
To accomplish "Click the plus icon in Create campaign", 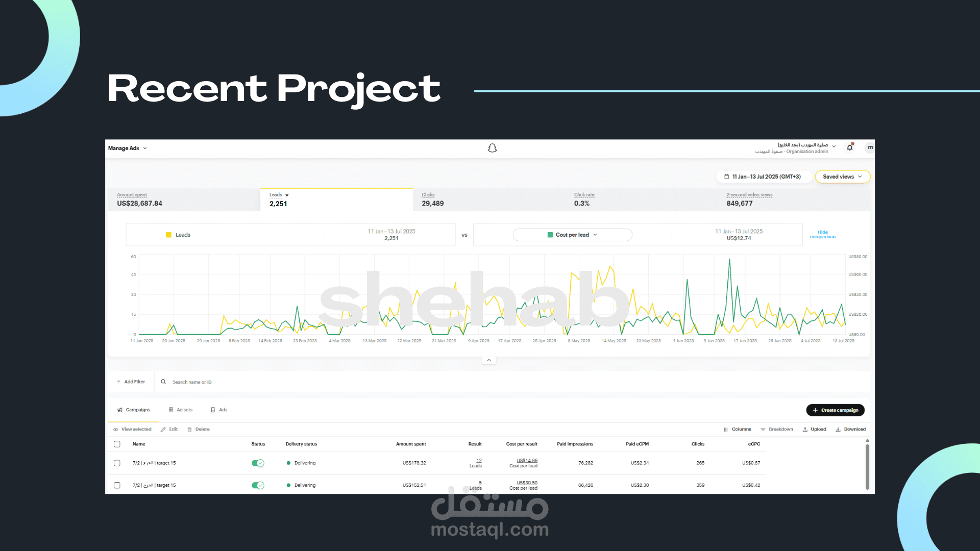I will point(815,410).
